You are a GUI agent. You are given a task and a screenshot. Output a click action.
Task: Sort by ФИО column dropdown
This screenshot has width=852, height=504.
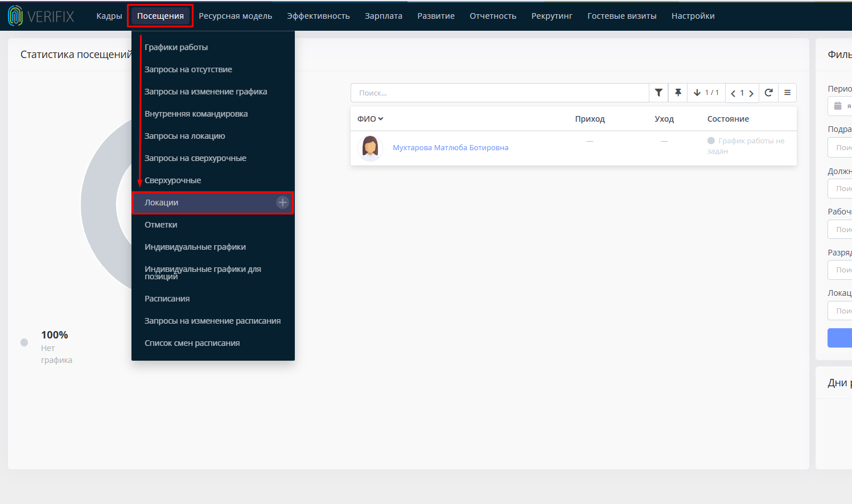click(x=371, y=119)
